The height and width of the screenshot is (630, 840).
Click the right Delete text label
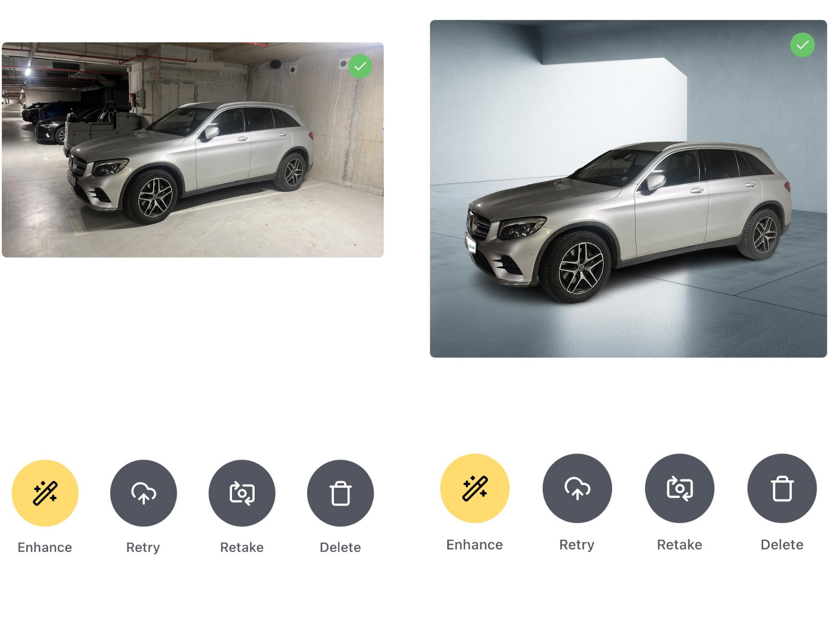pos(782,544)
